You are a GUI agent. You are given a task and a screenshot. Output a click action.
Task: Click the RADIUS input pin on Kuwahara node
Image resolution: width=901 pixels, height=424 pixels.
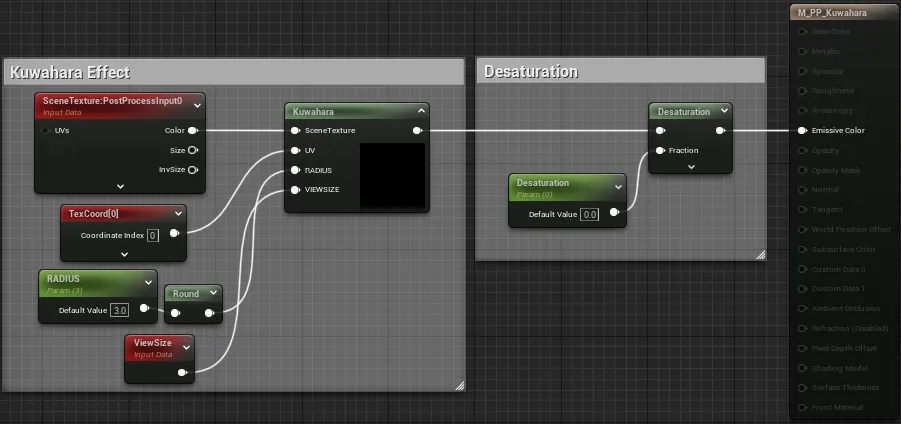pyautogui.click(x=295, y=170)
